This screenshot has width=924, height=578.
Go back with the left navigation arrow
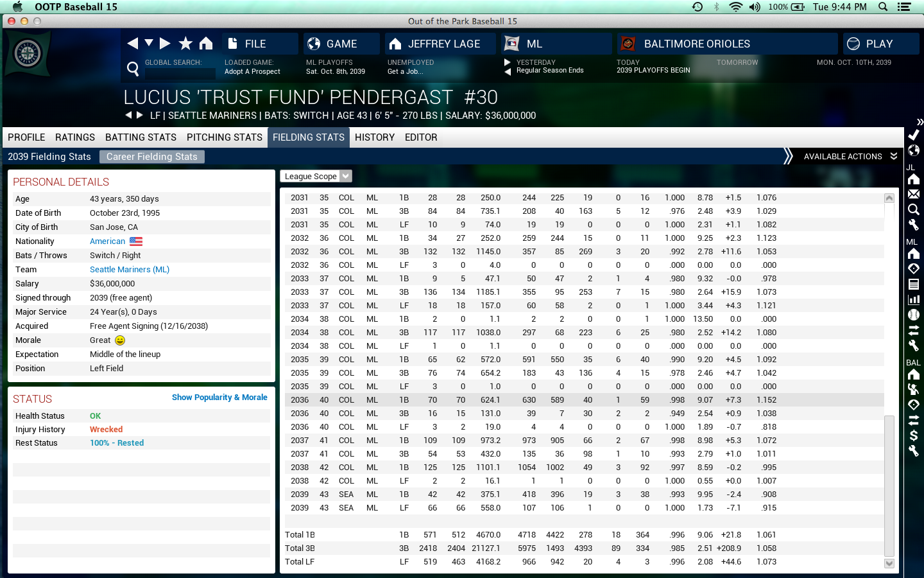133,43
